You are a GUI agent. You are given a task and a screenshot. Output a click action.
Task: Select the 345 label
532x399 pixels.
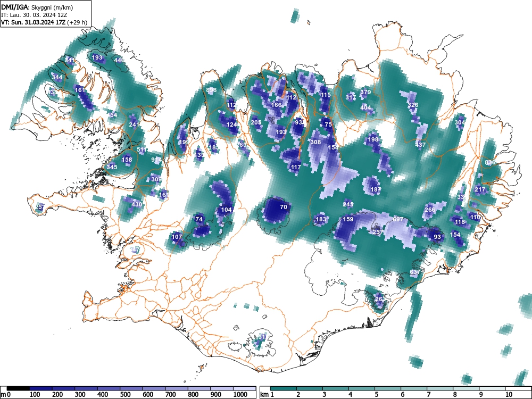coord(112,167)
